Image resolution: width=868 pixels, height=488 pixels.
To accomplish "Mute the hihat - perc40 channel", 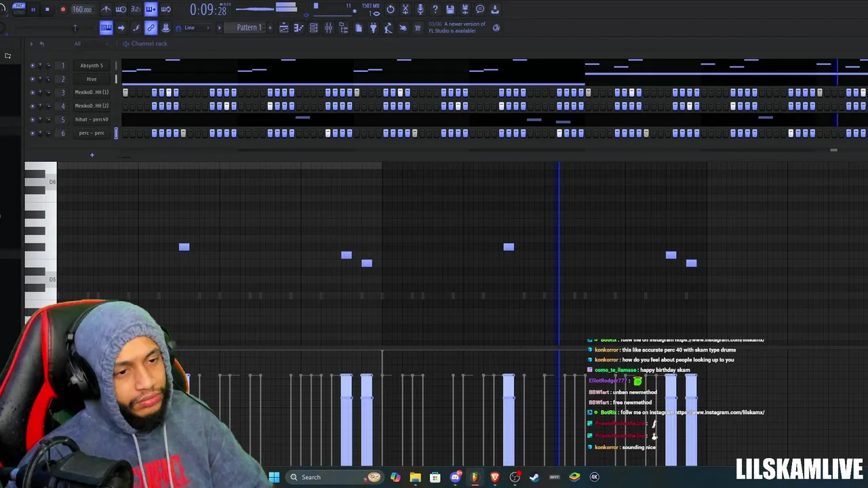I will point(32,120).
